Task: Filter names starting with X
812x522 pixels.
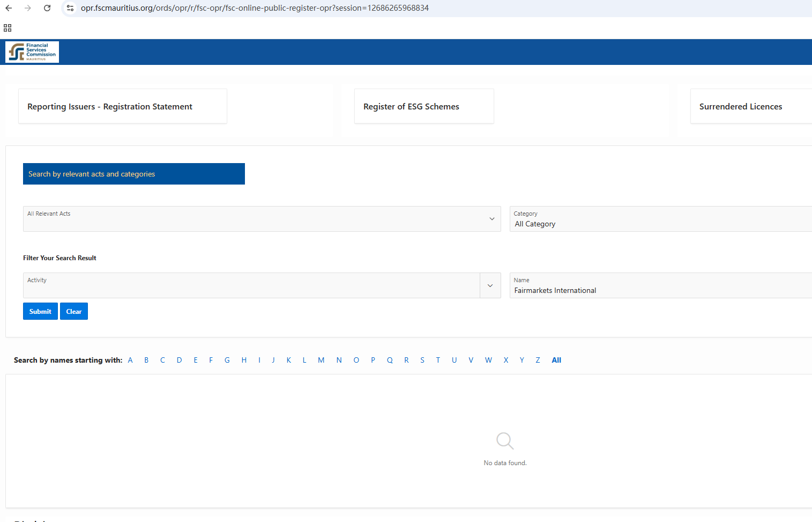Action: pos(506,360)
